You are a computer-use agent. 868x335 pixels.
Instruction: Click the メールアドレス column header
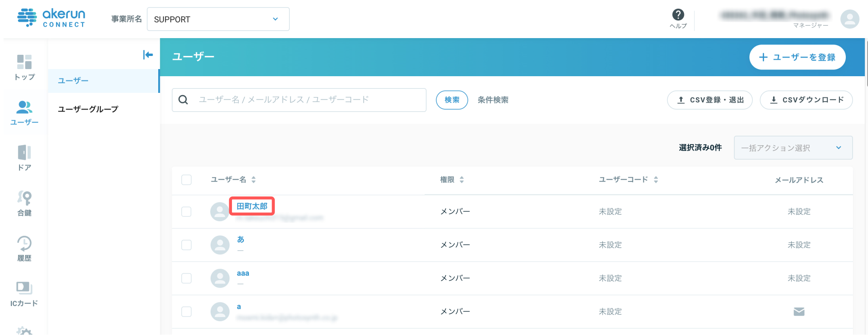coord(799,180)
